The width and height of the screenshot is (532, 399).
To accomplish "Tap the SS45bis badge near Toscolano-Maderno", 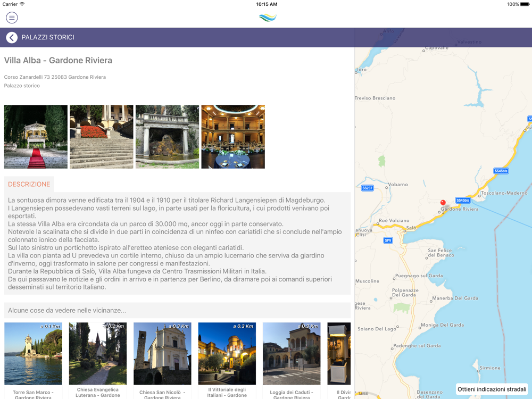I will (501, 171).
